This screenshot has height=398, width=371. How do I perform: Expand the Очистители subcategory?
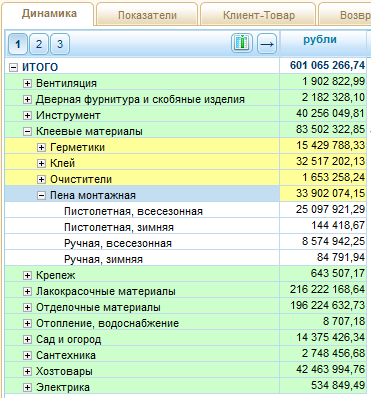point(41,179)
